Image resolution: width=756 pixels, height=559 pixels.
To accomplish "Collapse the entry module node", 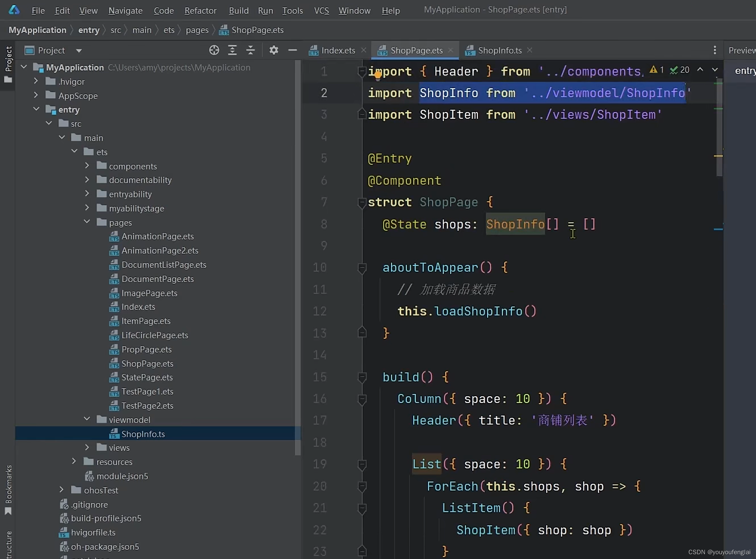I will tap(36, 109).
